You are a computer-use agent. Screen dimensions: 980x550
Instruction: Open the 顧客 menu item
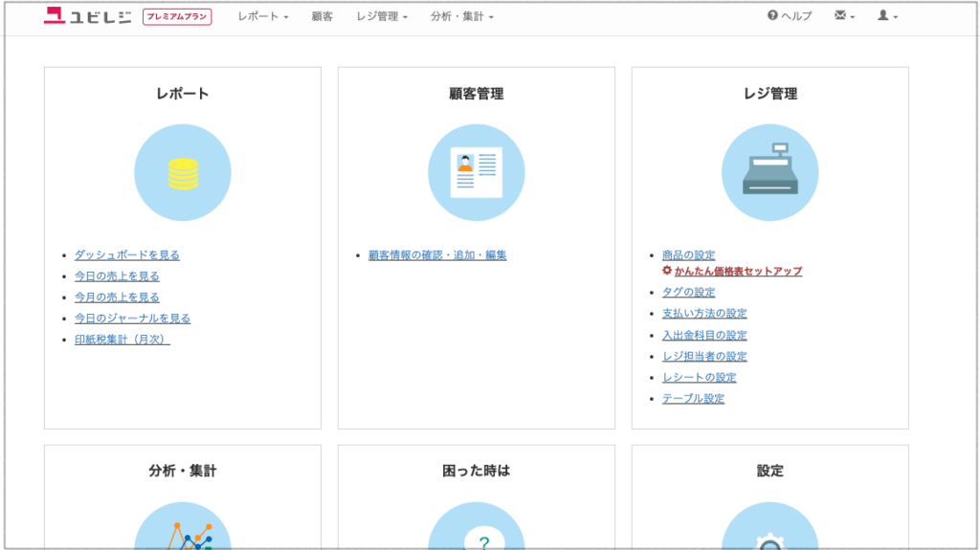click(x=322, y=17)
